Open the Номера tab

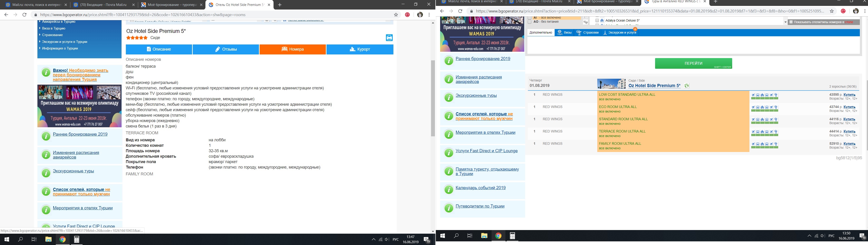tap(293, 49)
